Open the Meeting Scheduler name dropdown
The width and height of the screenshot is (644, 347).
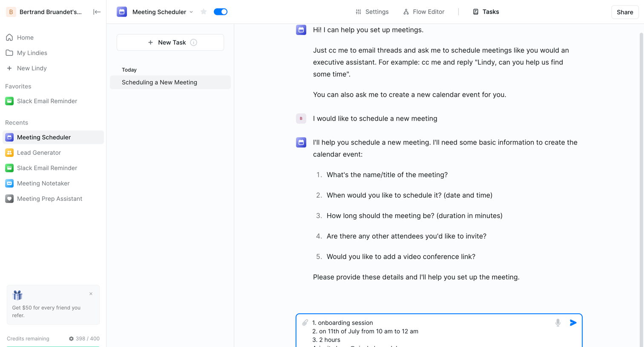191,12
